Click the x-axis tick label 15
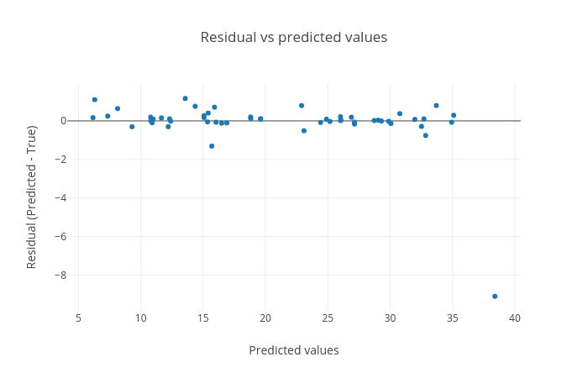 tap(202, 318)
